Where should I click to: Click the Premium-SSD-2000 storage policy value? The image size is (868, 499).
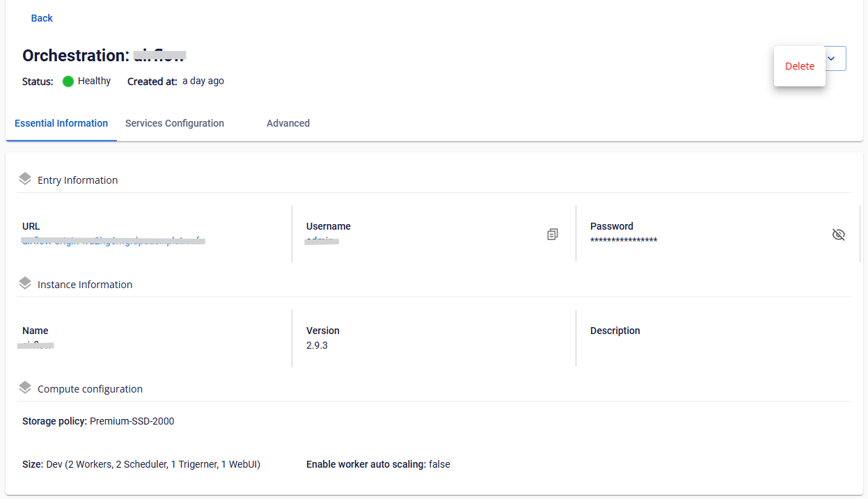[132, 421]
